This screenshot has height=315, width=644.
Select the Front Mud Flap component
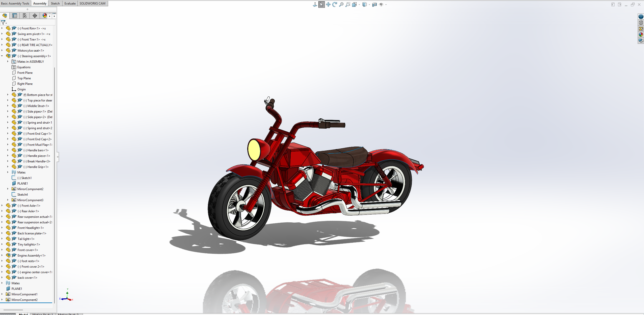tap(38, 145)
